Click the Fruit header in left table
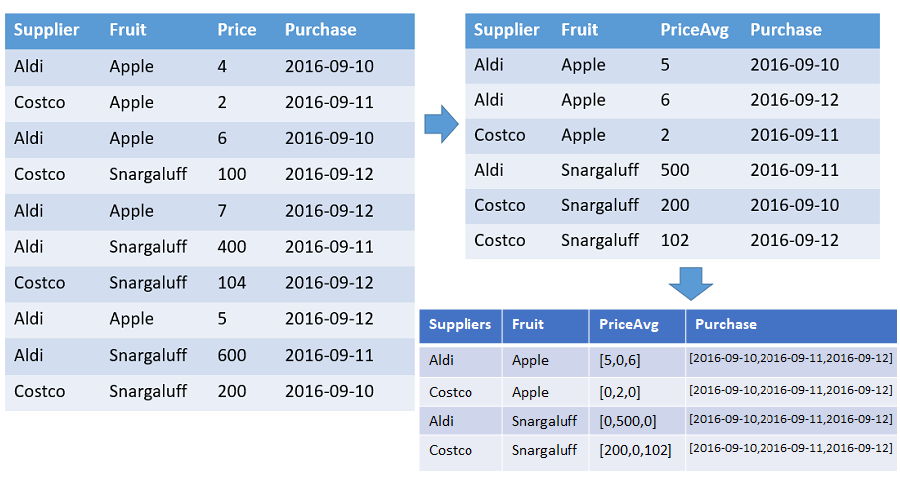900x487 pixels. (127, 30)
